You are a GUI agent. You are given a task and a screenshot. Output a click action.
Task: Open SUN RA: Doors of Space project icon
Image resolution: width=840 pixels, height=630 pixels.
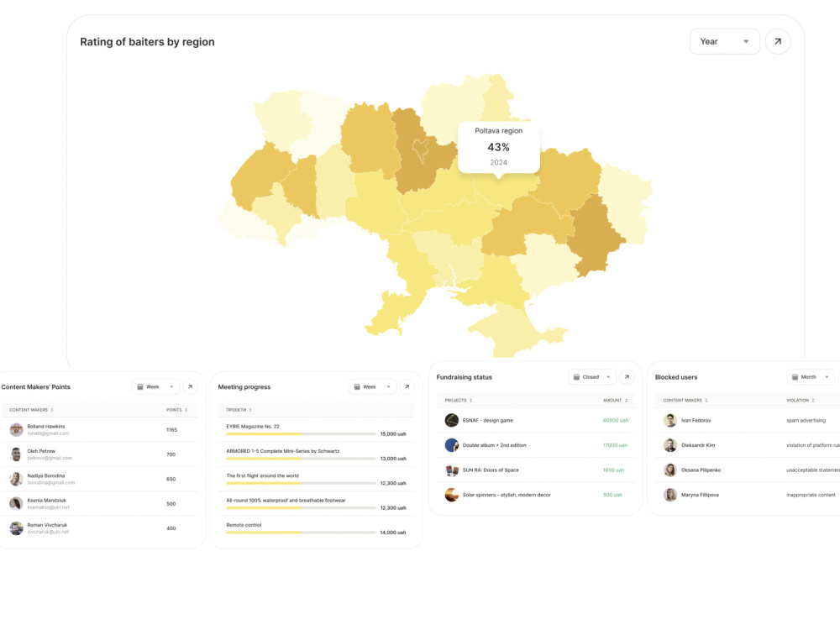pyautogui.click(x=452, y=470)
